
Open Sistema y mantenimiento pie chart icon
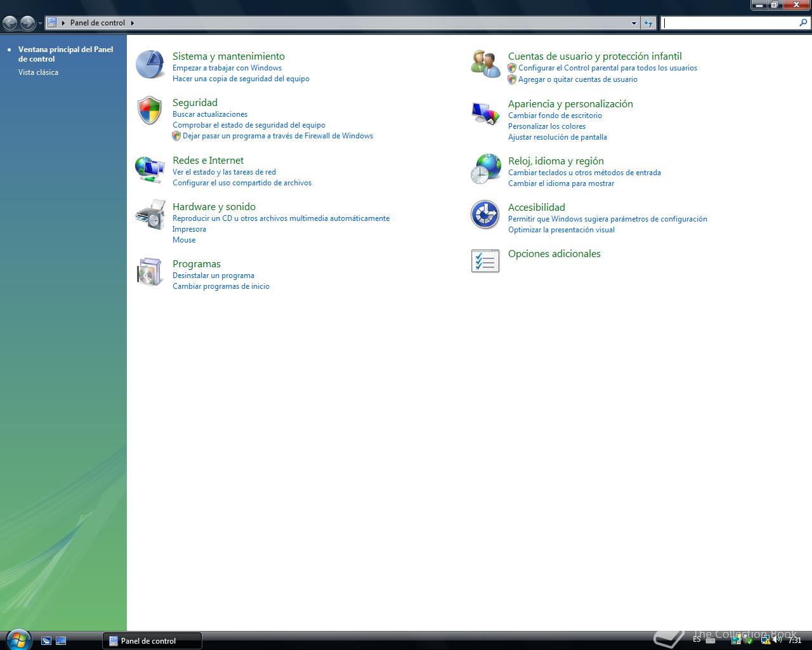coord(151,65)
